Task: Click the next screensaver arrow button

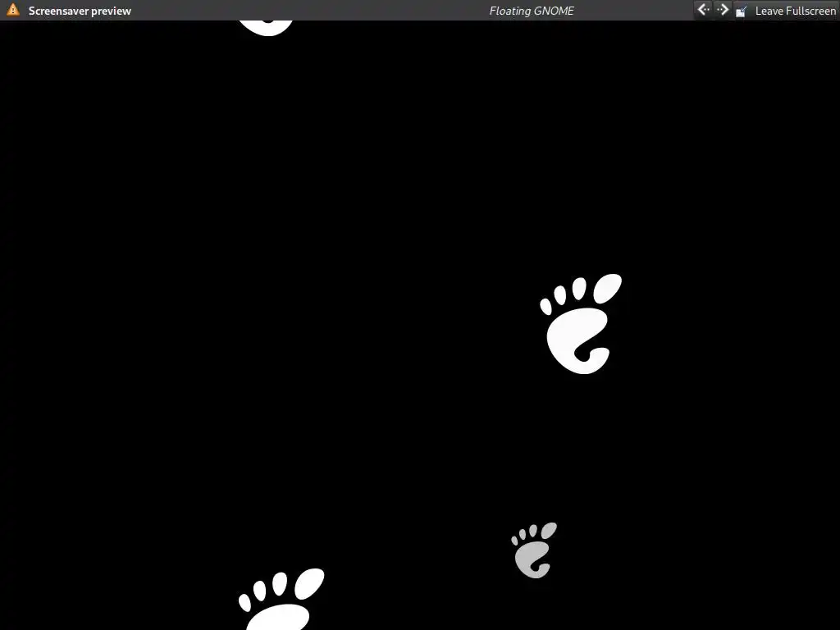Action: click(x=722, y=10)
